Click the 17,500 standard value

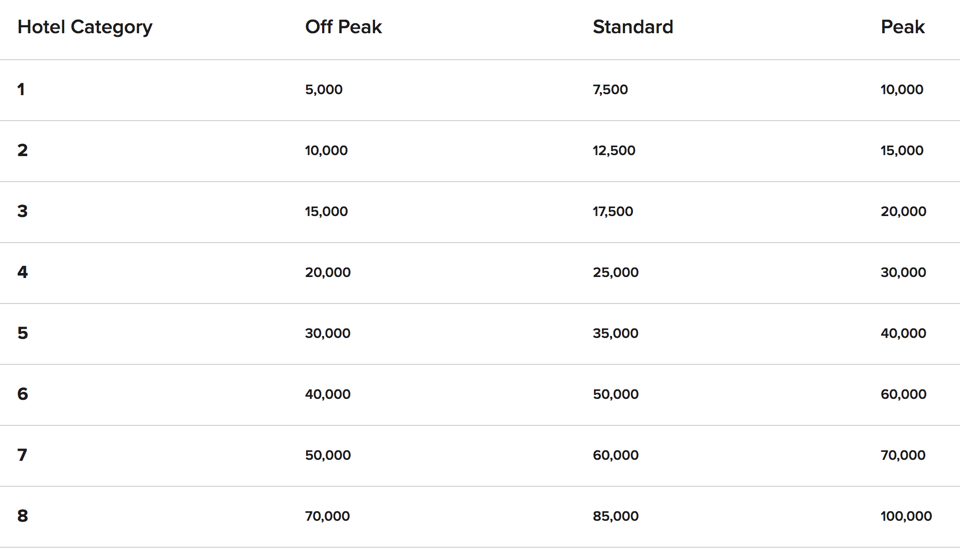[x=613, y=211]
